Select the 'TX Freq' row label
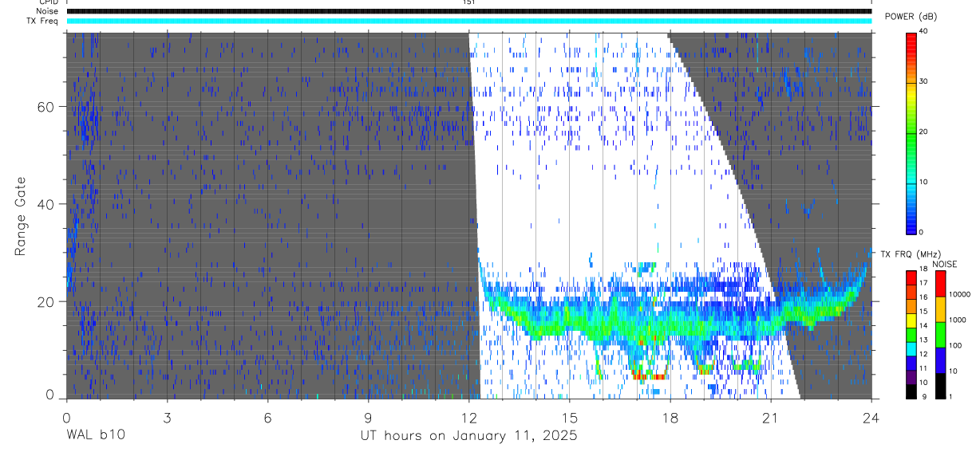This screenshot has width=980, height=452. (x=41, y=21)
